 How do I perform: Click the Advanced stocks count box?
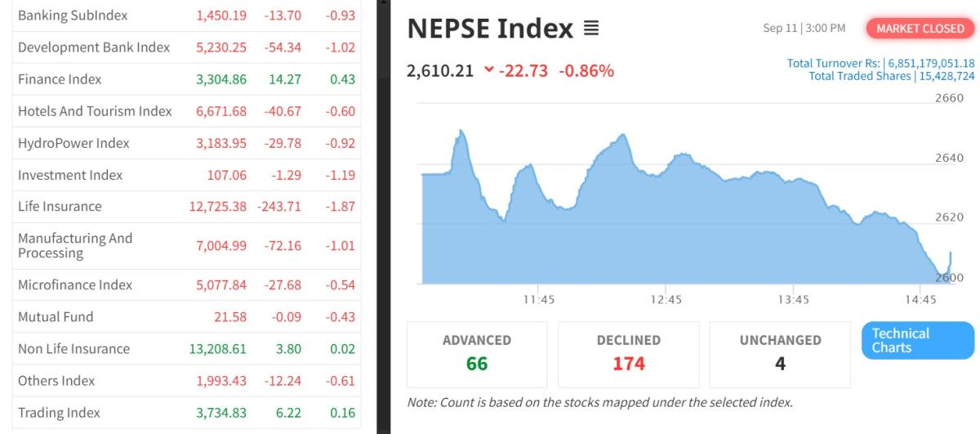477,354
